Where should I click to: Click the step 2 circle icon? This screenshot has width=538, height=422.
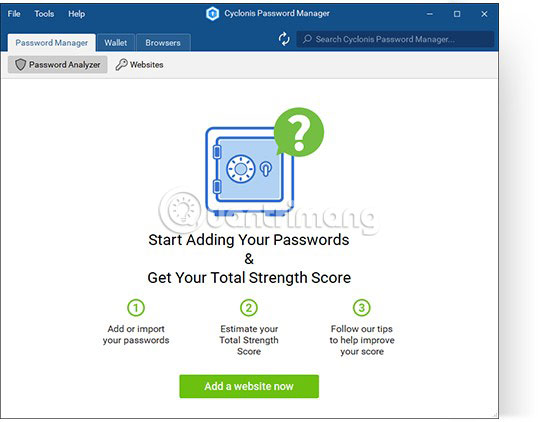249,308
